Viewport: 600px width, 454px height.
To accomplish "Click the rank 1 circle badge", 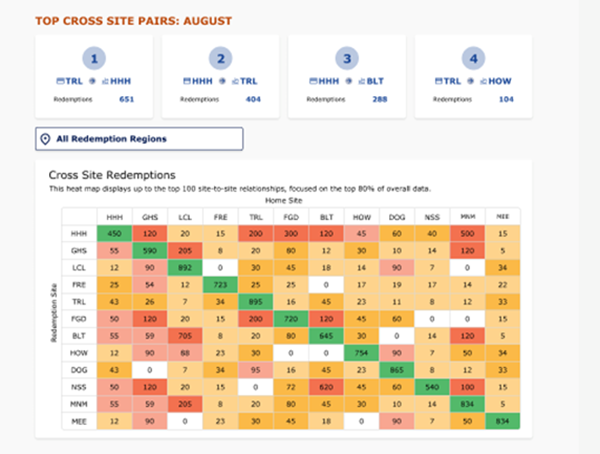I will coord(93,58).
